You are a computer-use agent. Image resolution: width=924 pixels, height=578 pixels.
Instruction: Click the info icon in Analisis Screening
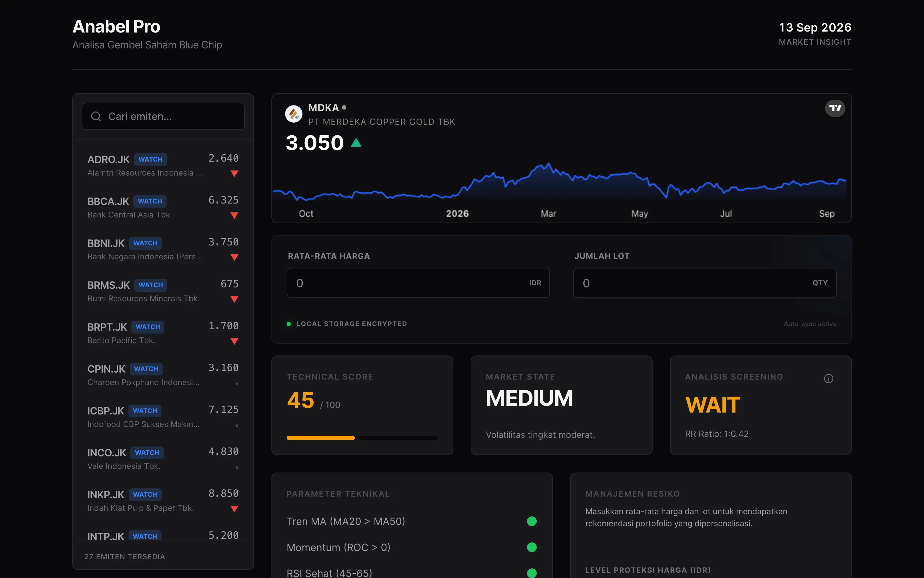tap(828, 378)
